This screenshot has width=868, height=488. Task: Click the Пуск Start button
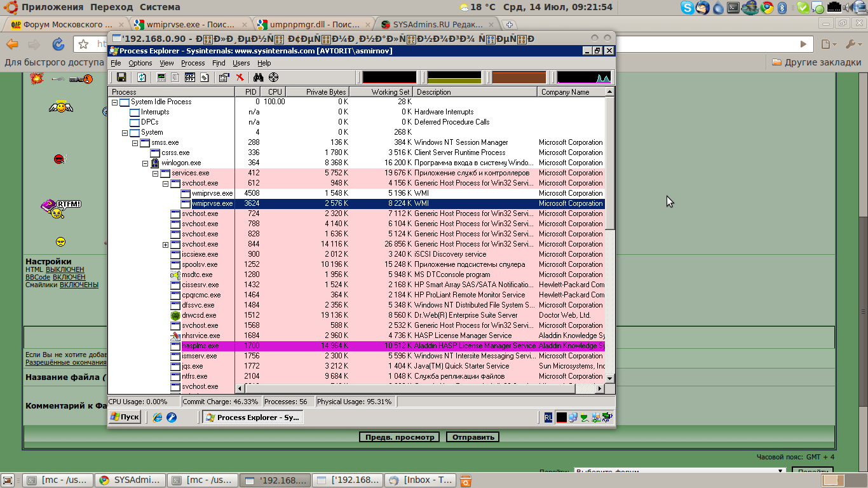pyautogui.click(x=125, y=417)
